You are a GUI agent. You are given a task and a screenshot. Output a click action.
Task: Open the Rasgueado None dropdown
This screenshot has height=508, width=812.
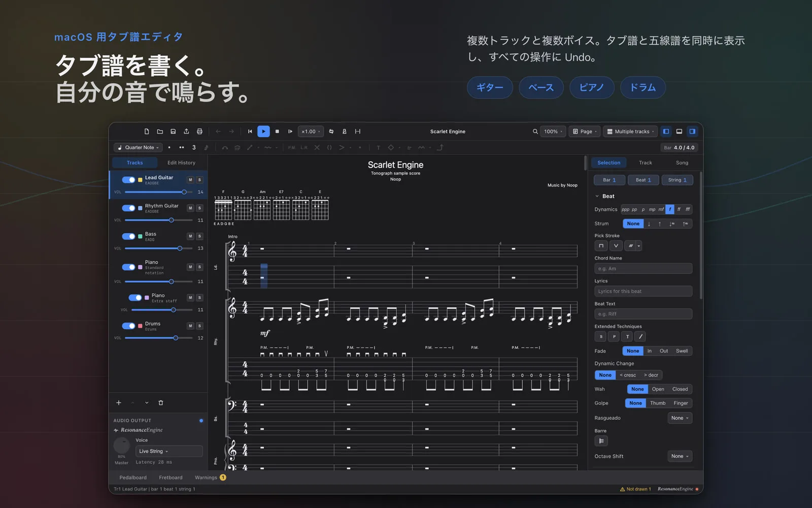pyautogui.click(x=680, y=418)
